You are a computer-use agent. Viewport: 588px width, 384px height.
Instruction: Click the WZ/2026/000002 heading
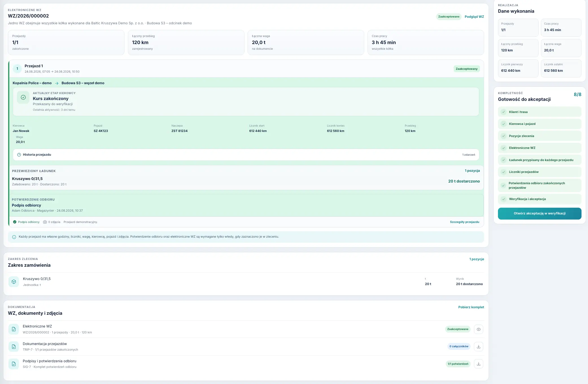coord(28,16)
